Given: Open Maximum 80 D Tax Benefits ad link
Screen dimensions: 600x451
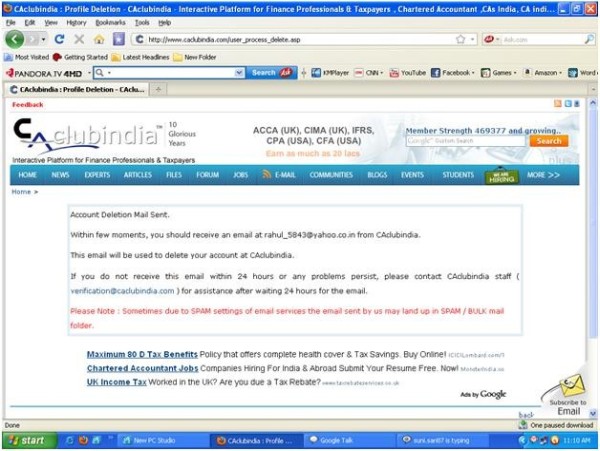Looking at the screenshot, I should click(x=142, y=355).
